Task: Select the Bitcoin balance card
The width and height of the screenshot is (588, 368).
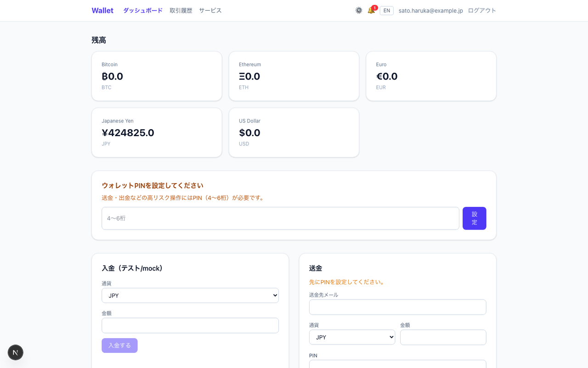Action: click(157, 76)
